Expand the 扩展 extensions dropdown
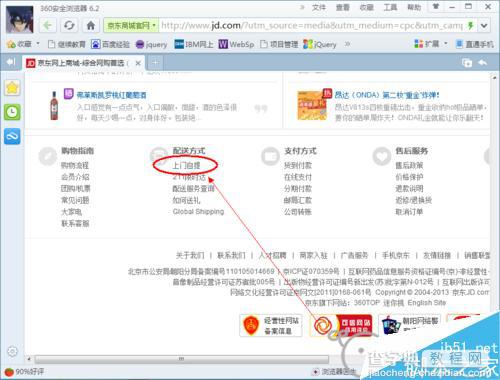Viewport: 500px width, 380px height. coord(446,44)
